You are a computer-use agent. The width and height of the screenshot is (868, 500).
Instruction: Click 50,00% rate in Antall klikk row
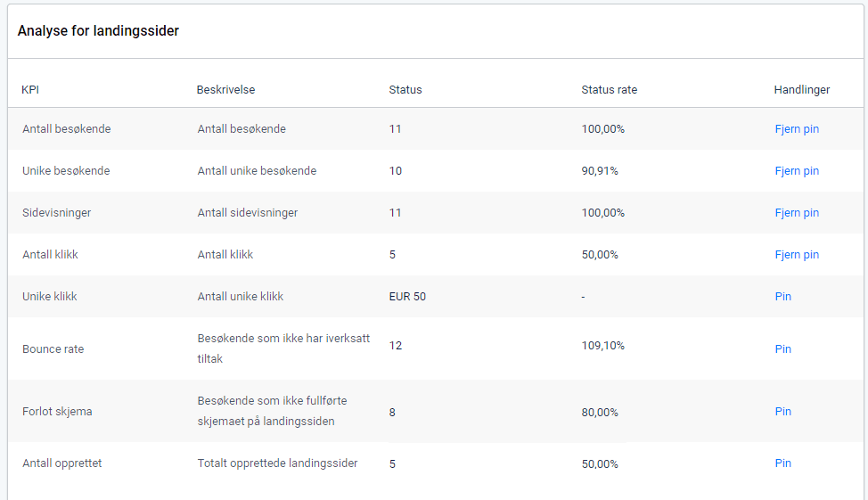600,255
